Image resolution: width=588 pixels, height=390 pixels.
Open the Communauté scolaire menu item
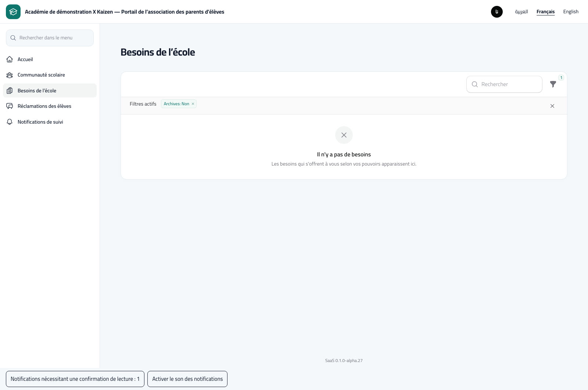coord(50,75)
